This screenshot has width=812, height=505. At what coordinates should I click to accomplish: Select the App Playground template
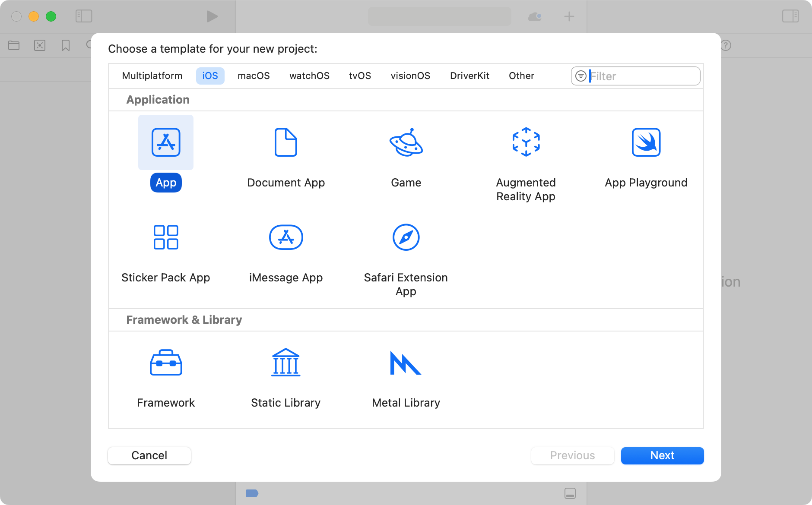pyautogui.click(x=646, y=142)
